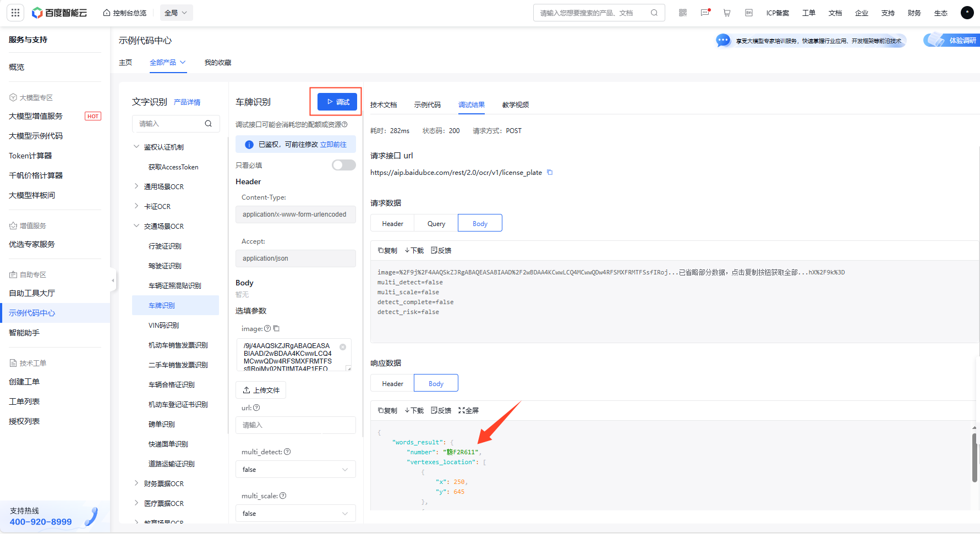Screen dimensions: 980x534
Task: Open the 示例代码 tab
Action: point(428,104)
